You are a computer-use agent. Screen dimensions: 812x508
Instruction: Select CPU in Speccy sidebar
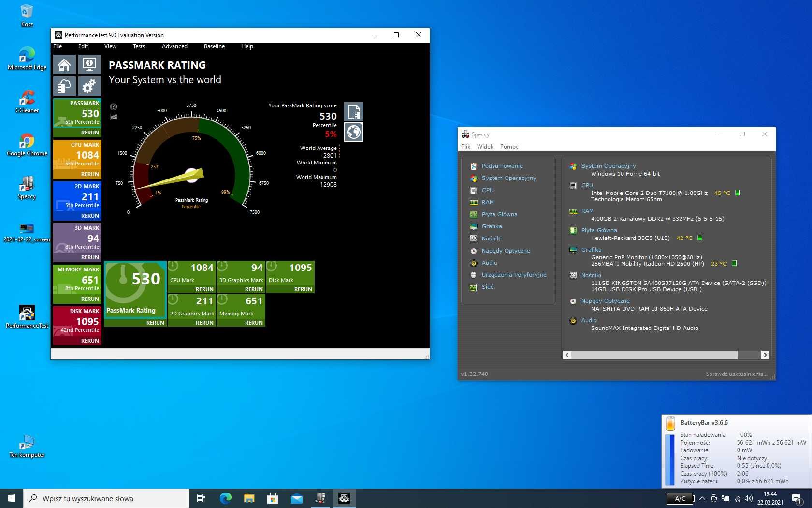pyautogui.click(x=487, y=190)
